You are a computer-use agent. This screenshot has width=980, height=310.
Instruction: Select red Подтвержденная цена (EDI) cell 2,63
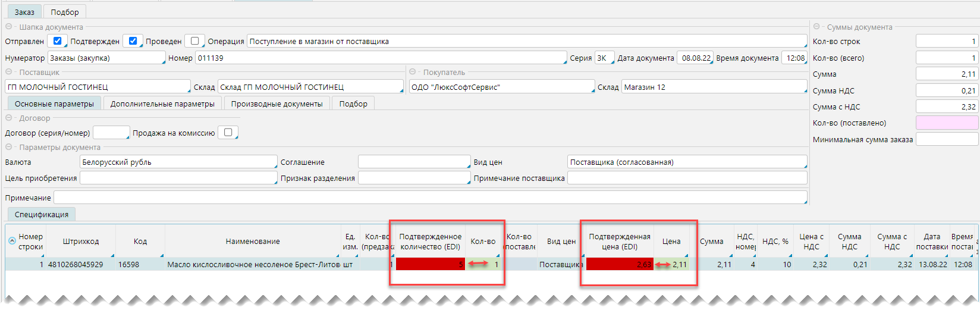619,264
